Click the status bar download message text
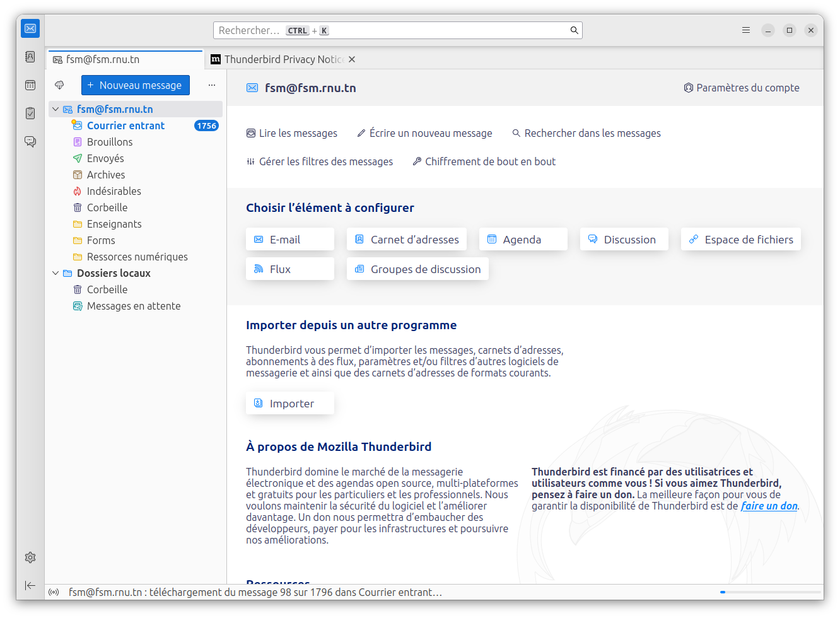 point(255,592)
